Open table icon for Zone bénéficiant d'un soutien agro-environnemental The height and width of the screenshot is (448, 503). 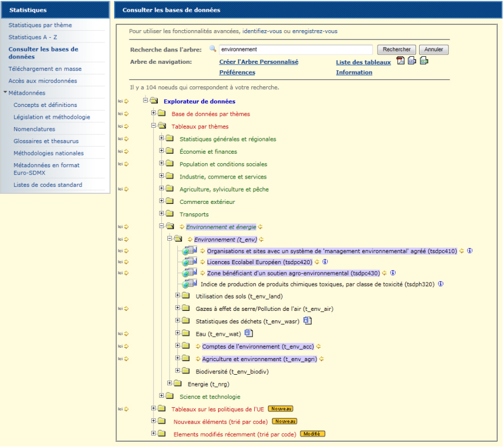(x=190, y=272)
